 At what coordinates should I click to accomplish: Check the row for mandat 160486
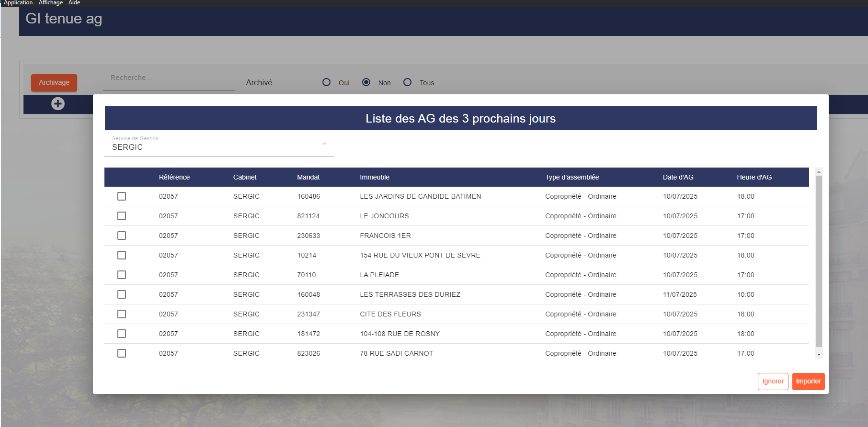click(122, 196)
